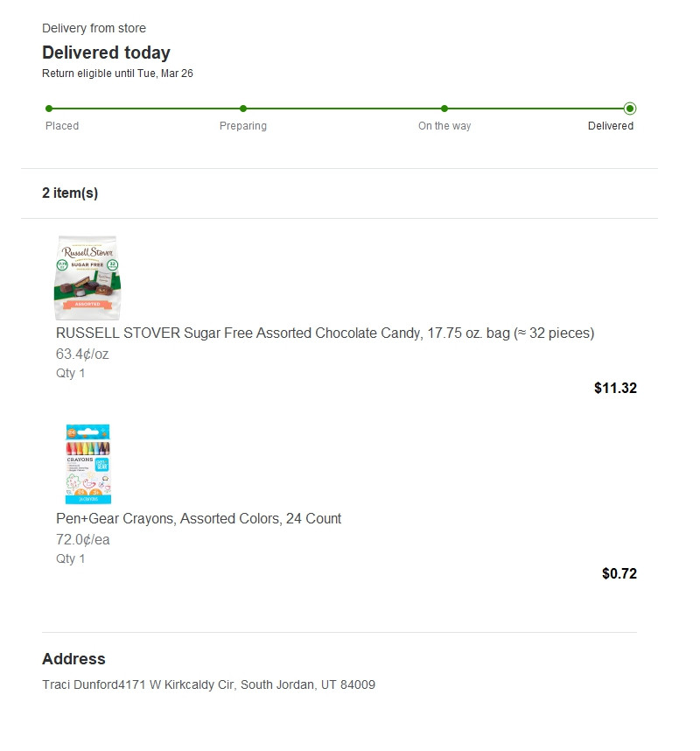
Task: Click the Placed status label
Action: pyautogui.click(x=62, y=126)
